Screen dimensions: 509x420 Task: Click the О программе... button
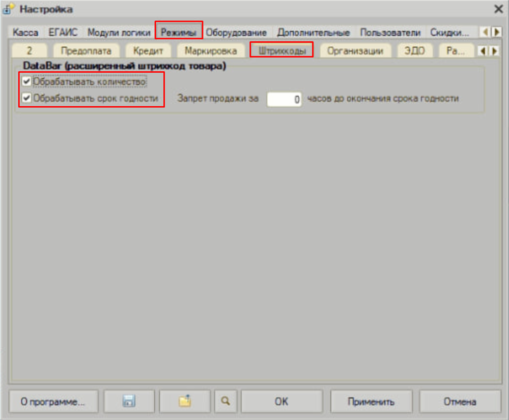[x=52, y=401]
